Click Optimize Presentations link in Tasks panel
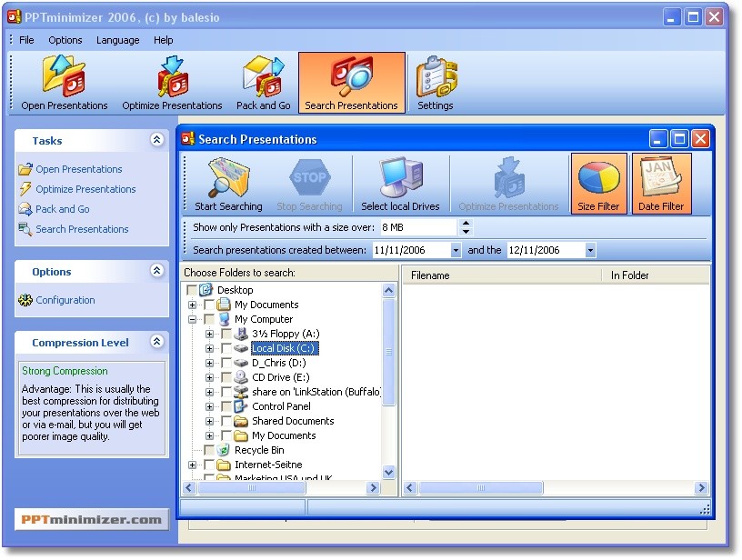This screenshot has width=742, height=560. [x=85, y=189]
